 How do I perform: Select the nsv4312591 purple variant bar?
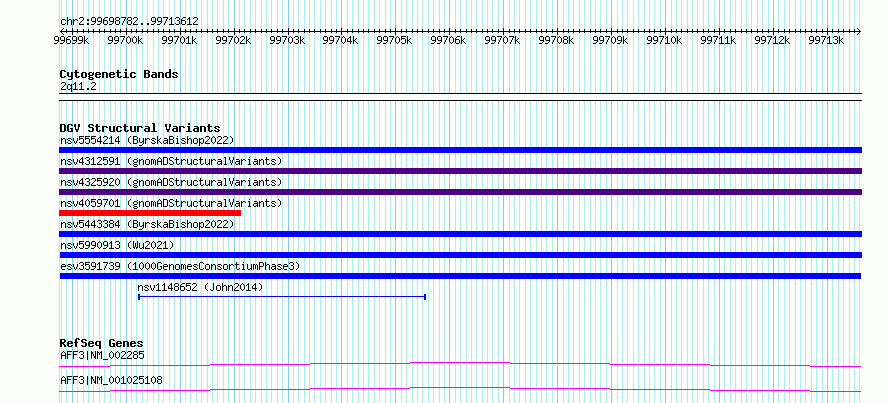point(460,171)
